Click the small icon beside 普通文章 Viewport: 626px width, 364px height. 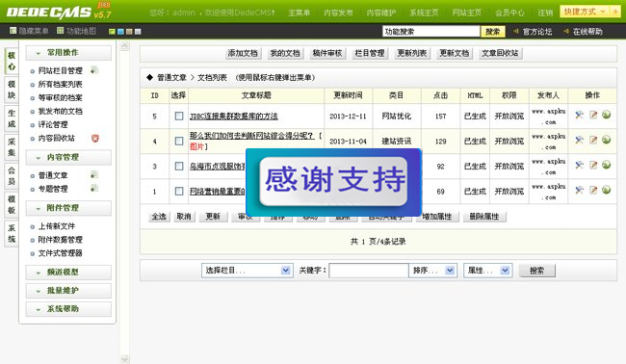[x=93, y=175]
